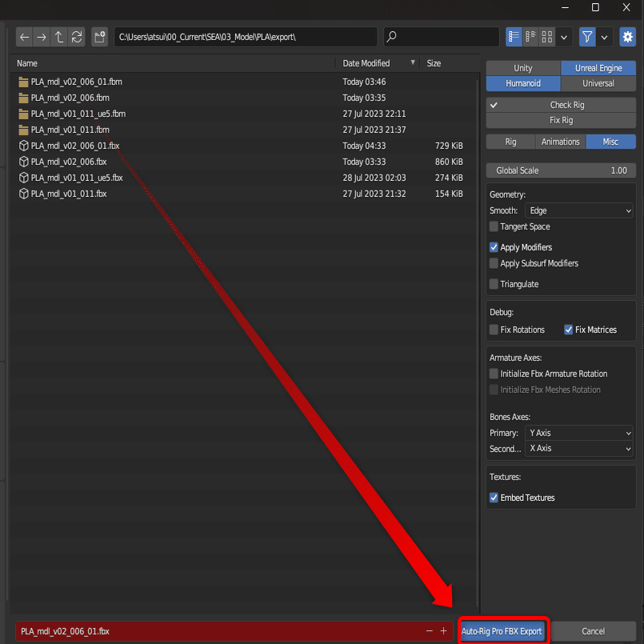
Task: Select file row PLA_mdl_v01_011.fbx
Action: click(245, 194)
